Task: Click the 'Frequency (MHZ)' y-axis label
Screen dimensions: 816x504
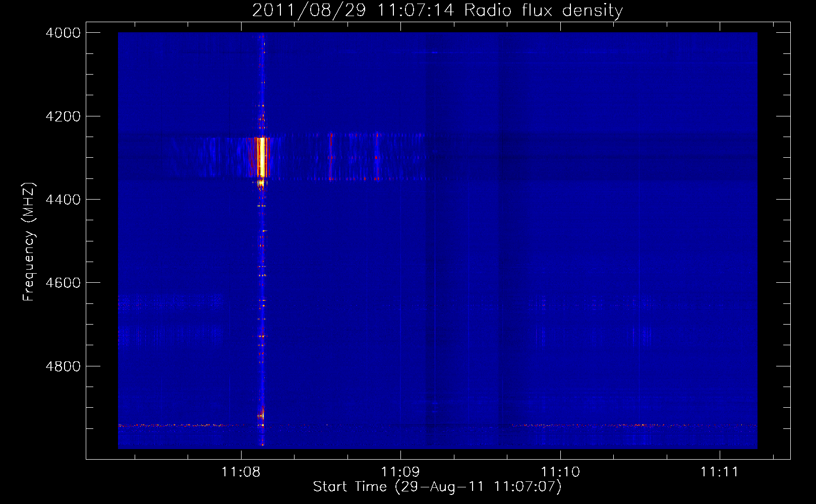Action: click(29, 242)
